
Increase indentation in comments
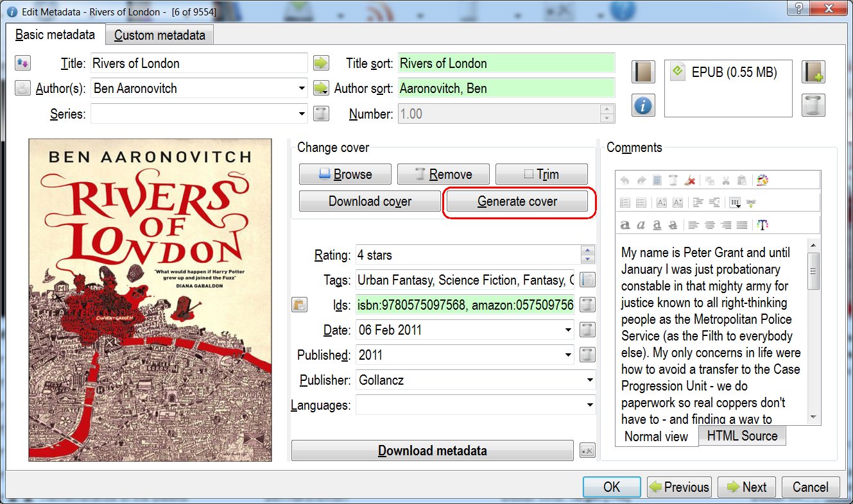[x=698, y=203]
